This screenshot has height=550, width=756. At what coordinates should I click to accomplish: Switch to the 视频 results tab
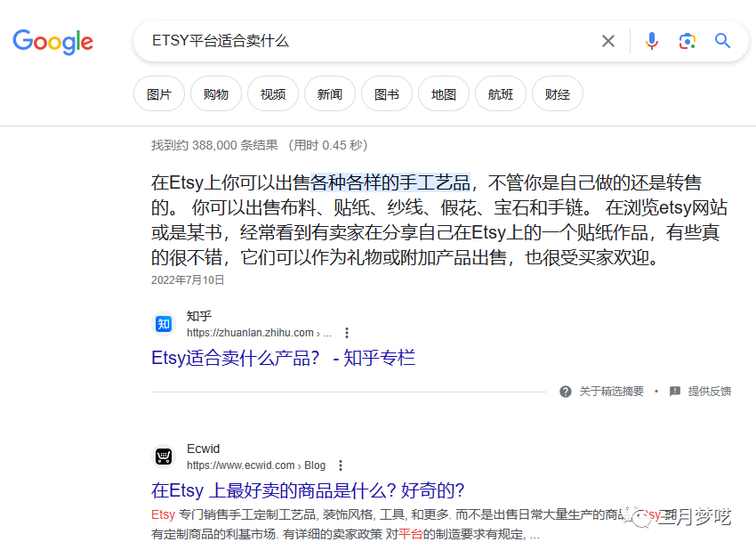[x=273, y=93]
